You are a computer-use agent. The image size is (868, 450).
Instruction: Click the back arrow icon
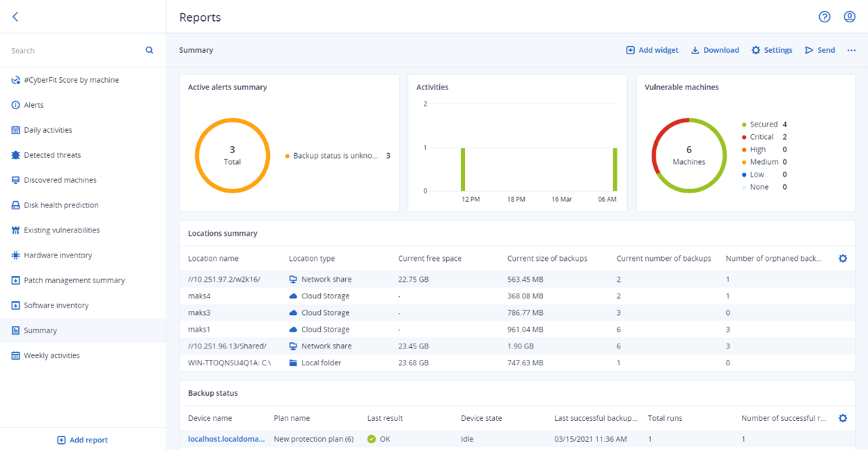pyautogui.click(x=16, y=17)
